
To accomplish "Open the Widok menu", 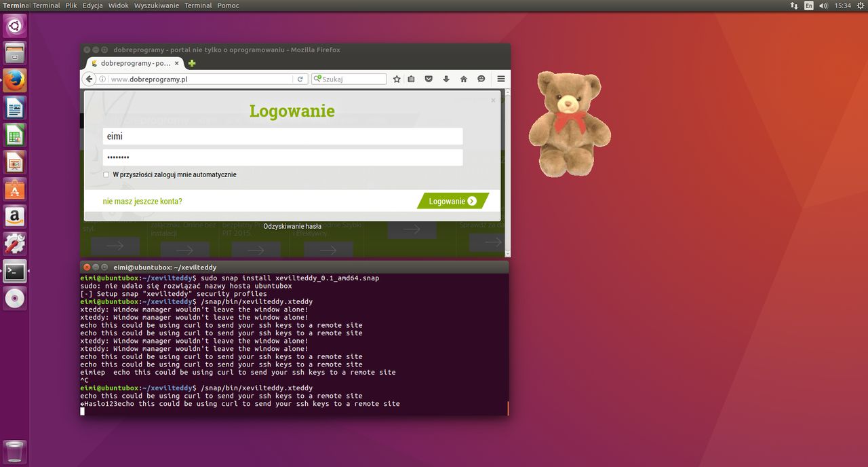I will coord(119,5).
